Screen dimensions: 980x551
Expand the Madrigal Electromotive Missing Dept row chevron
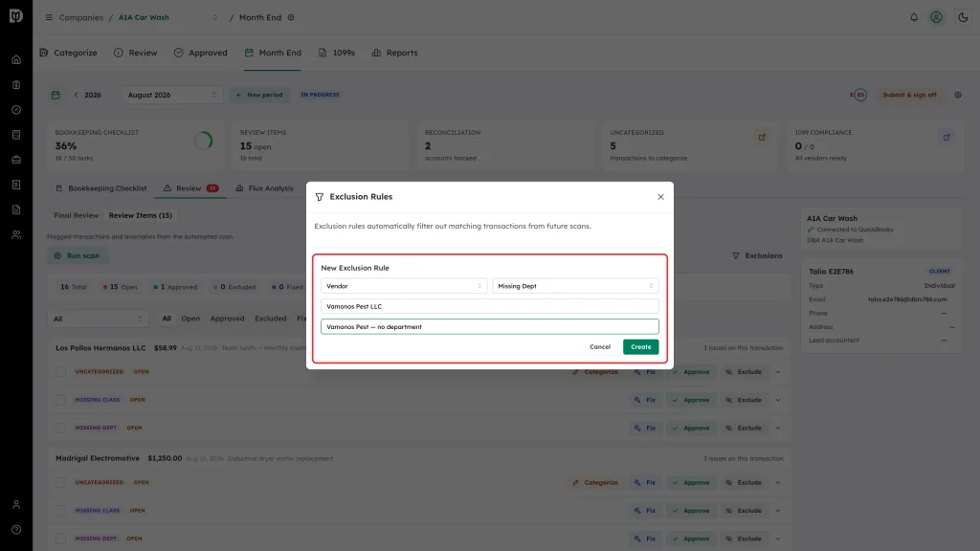[x=777, y=539]
